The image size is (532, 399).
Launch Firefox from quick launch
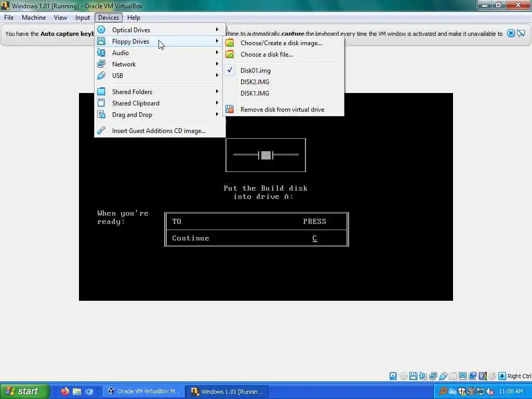point(65,391)
